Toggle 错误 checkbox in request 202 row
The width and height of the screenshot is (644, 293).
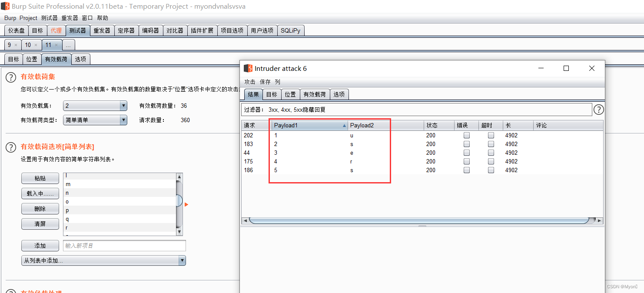(x=467, y=135)
